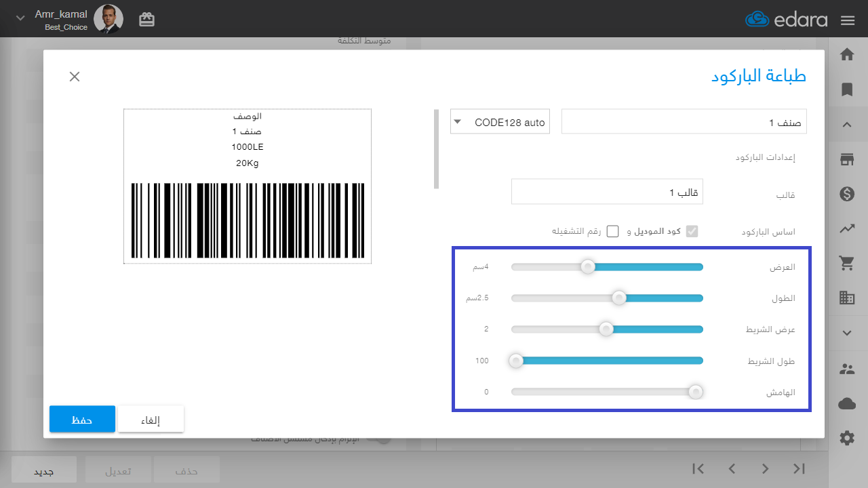868x488 pixels.
Task: Adjust the عرض الشريط bar width slider
Action: [607, 329]
